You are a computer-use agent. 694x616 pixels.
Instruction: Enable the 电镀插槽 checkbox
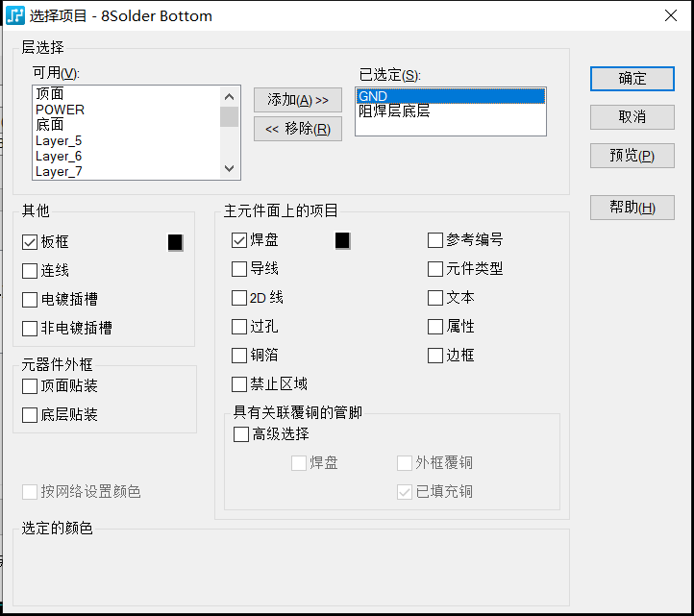click(x=30, y=300)
